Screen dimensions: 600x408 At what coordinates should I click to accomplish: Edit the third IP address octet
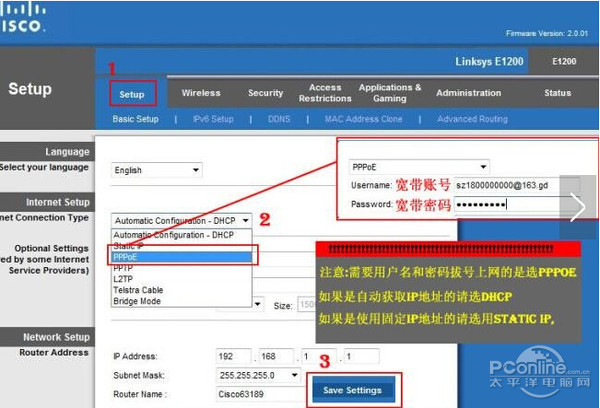tap(319, 356)
